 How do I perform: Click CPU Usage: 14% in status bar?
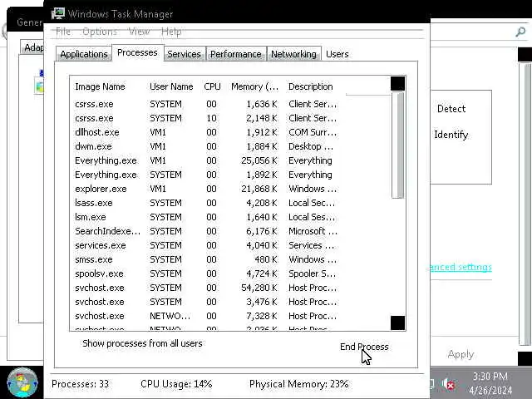176,384
